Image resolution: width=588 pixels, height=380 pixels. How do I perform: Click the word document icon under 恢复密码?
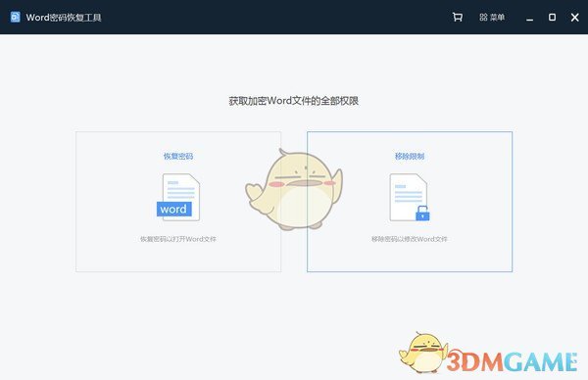click(x=178, y=197)
